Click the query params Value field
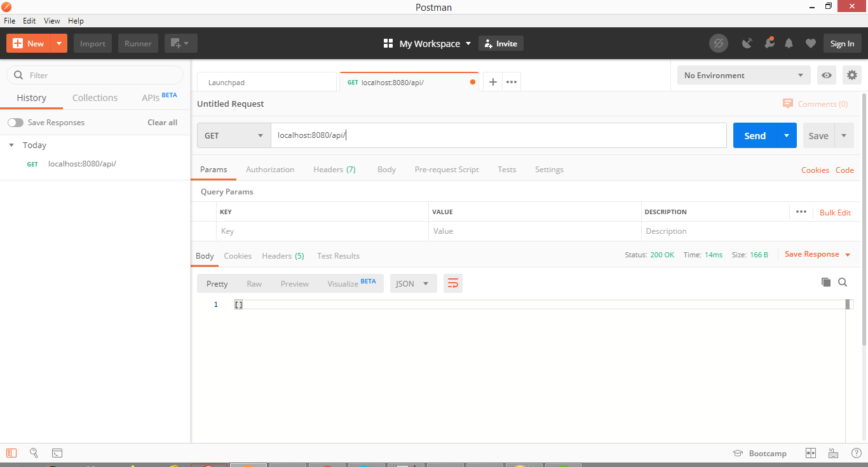The image size is (868, 467). tap(535, 231)
